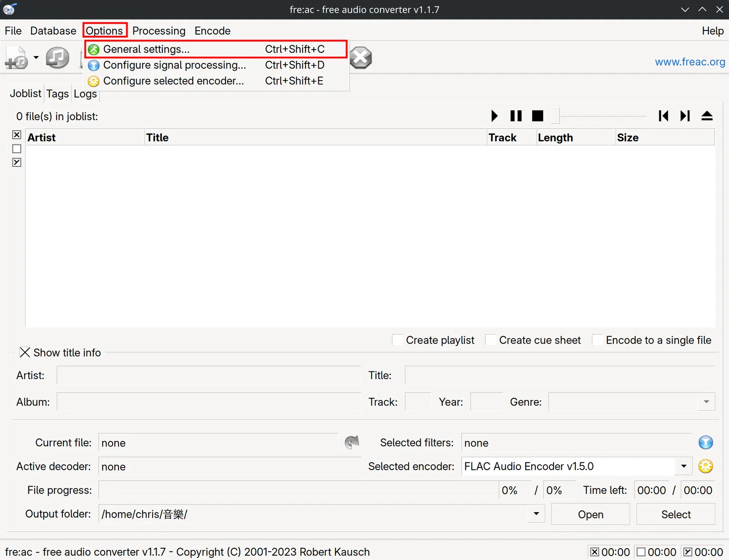Choose Configure signal processing... menu entry

coord(216,65)
